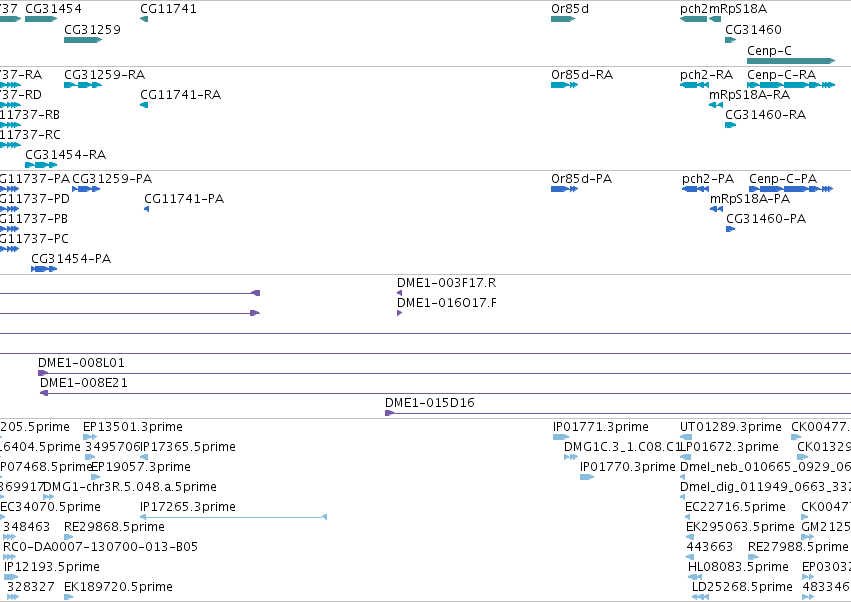851x602 pixels.
Task: Select the Cenp-C-RA transcript
Action: click(x=791, y=85)
